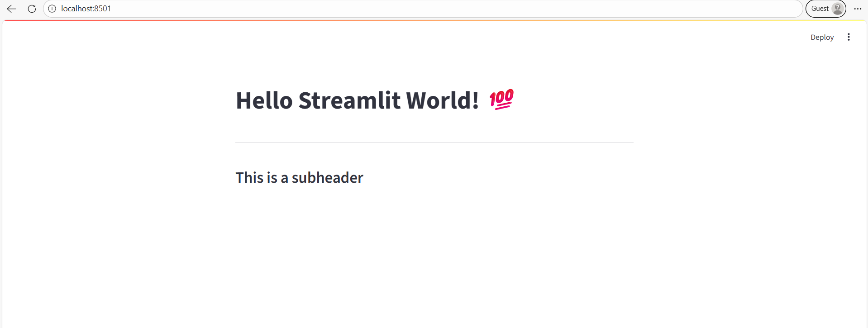Click the 'This is a subheader' text
The image size is (868, 328).
tap(299, 177)
